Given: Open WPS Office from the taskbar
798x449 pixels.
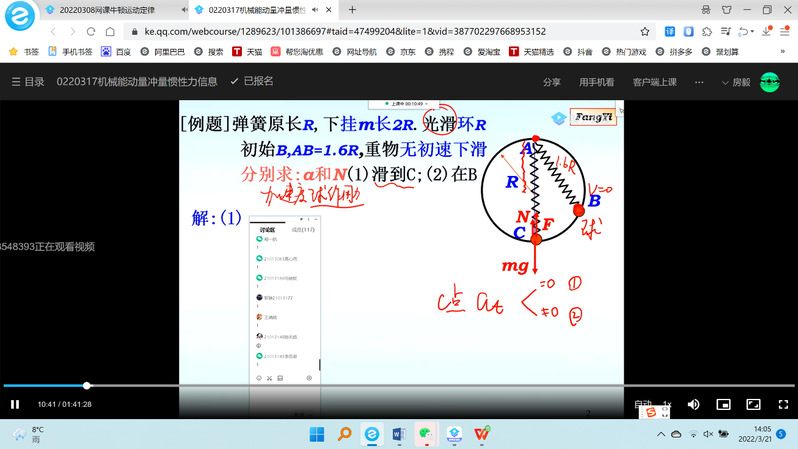Looking at the screenshot, I should [482, 434].
